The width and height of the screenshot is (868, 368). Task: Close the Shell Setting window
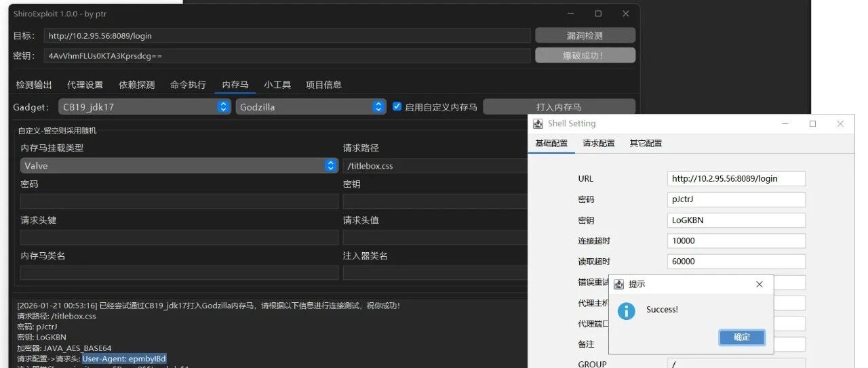840,124
